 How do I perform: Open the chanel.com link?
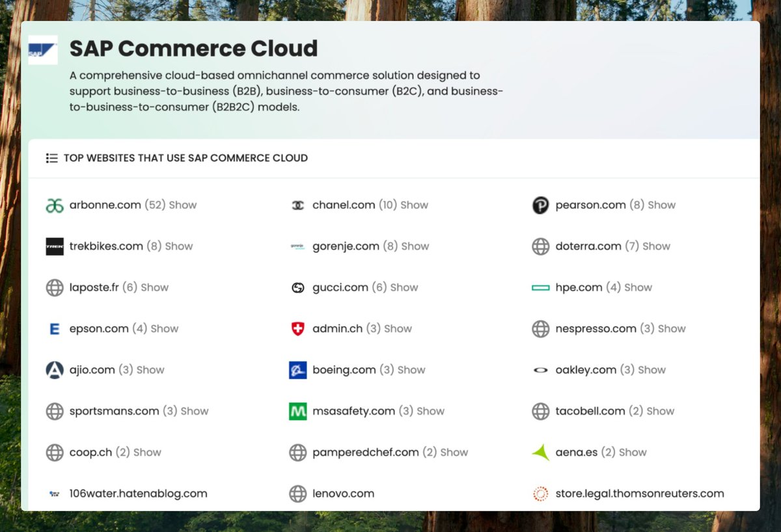coord(344,205)
